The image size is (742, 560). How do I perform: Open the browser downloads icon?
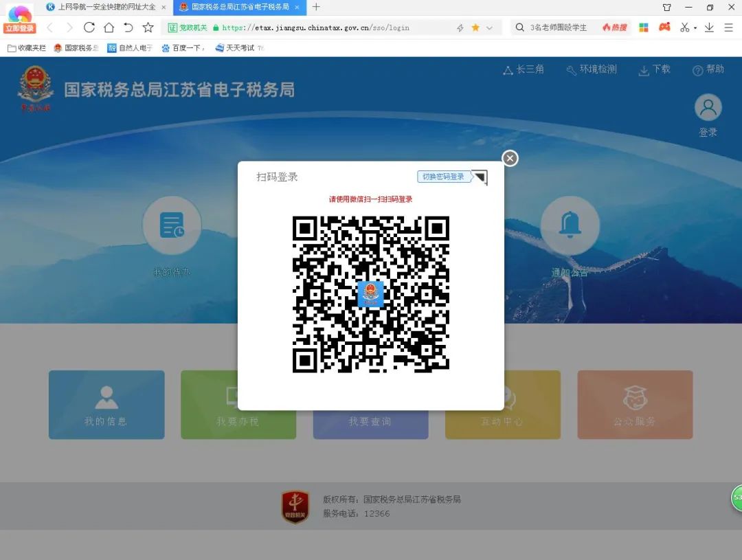pyautogui.click(x=709, y=27)
